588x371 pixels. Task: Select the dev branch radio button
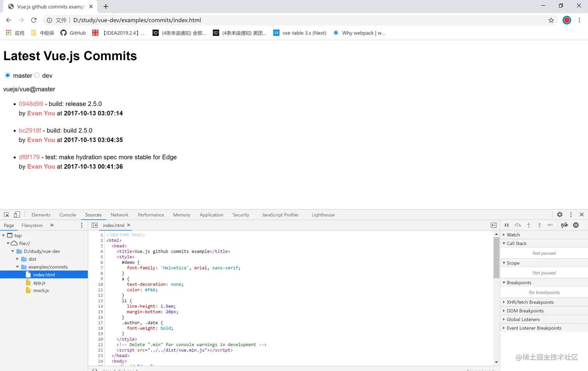click(x=37, y=75)
